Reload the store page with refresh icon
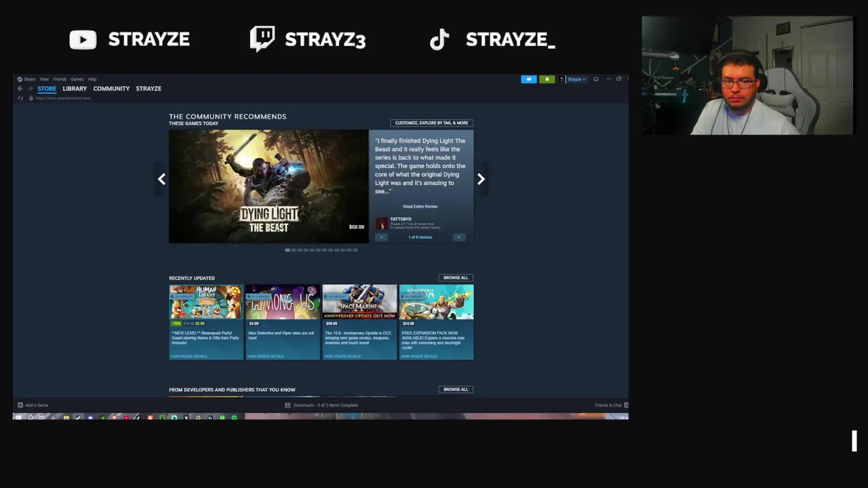Viewport: 868px width, 488px height. [21, 98]
